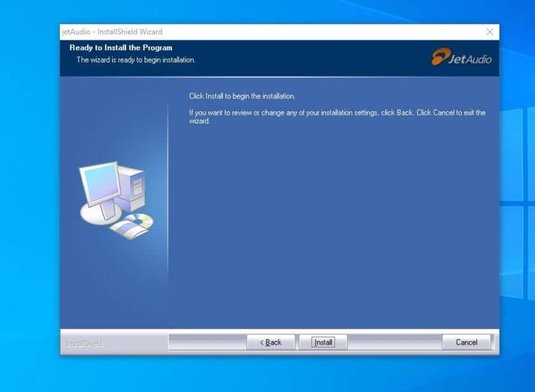Image resolution: width=535 pixels, height=392 pixels.
Task: Click the computer tower graphic
Action: (x=132, y=187)
